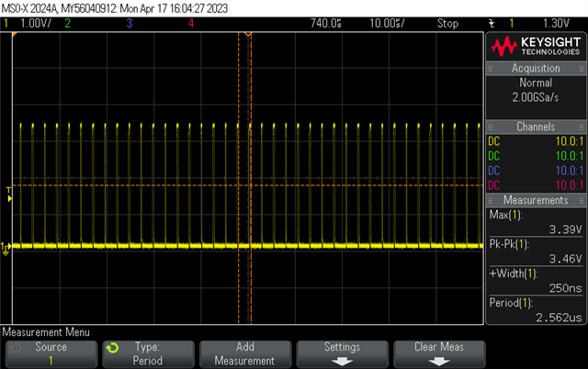Image resolution: width=588 pixels, height=369 pixels.
Task: Click the rotary knob icon on Type softkey
Action: click(x=113, y=348)
